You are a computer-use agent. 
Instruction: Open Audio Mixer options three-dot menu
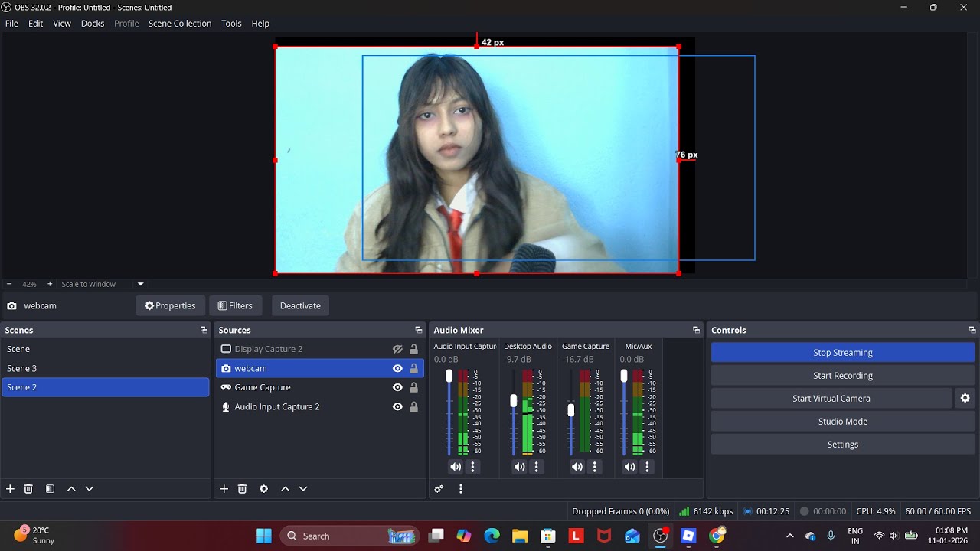coord(460,489)
